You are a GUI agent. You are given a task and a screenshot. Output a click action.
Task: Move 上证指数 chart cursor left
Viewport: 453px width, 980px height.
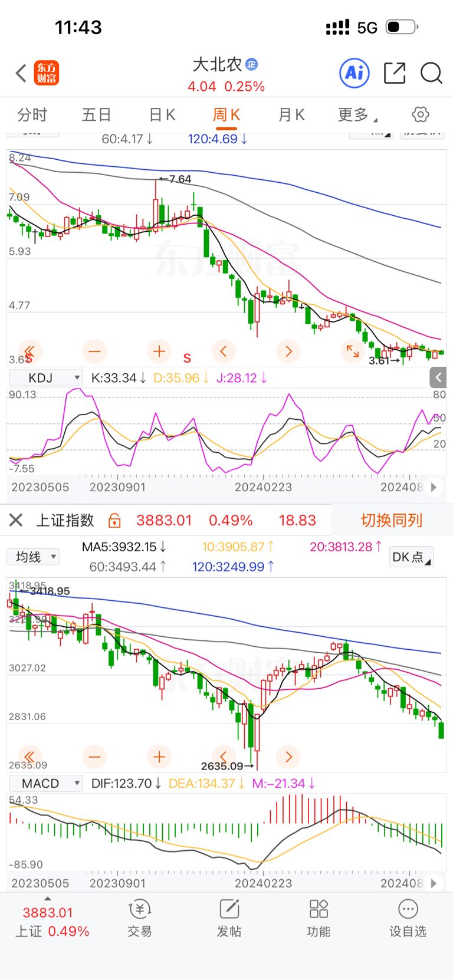click(x=224, y=757)
